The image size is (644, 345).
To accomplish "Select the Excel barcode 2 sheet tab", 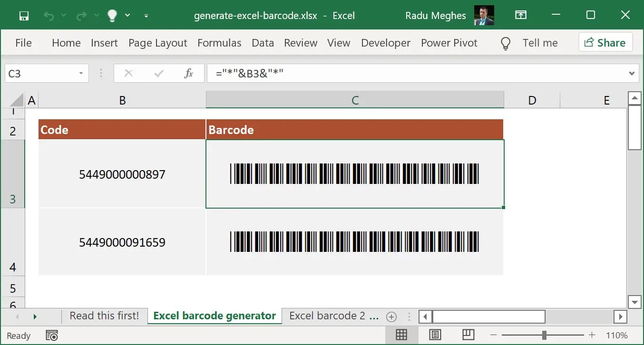I will tap(333, 316).
